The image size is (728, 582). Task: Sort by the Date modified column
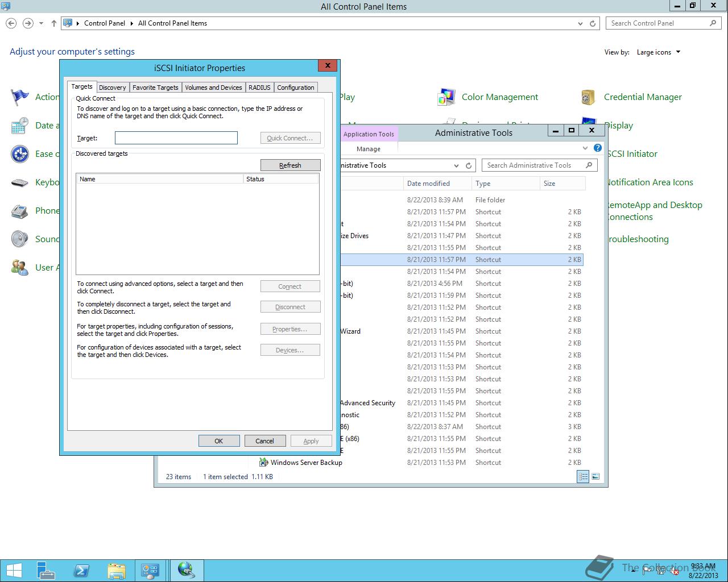pyautogui.click(x=437, y=184)
